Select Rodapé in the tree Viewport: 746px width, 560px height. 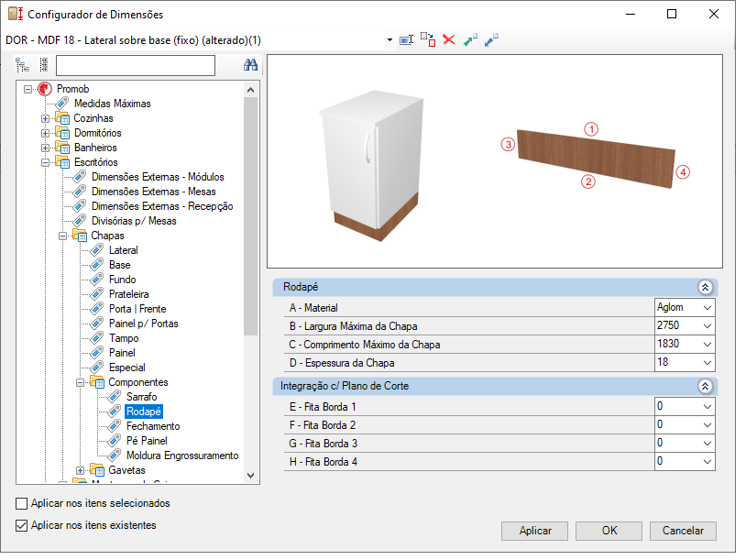pyautogui.click(x=144, y=412)
